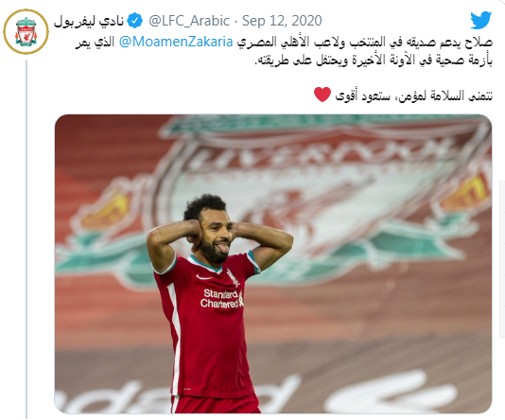Viewport: 505px width, 420px height.
Task: Click the well-wishes sentence beside the heart
Action: click(414, 96)
